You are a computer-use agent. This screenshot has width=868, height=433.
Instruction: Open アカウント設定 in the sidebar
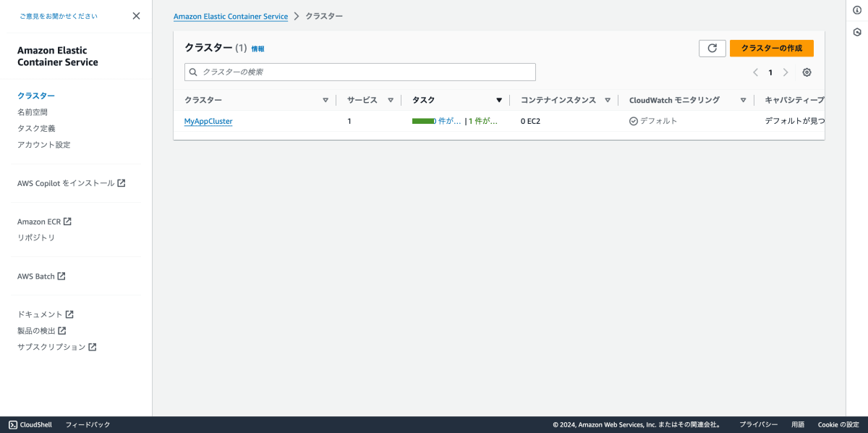[x=44, y=145]
